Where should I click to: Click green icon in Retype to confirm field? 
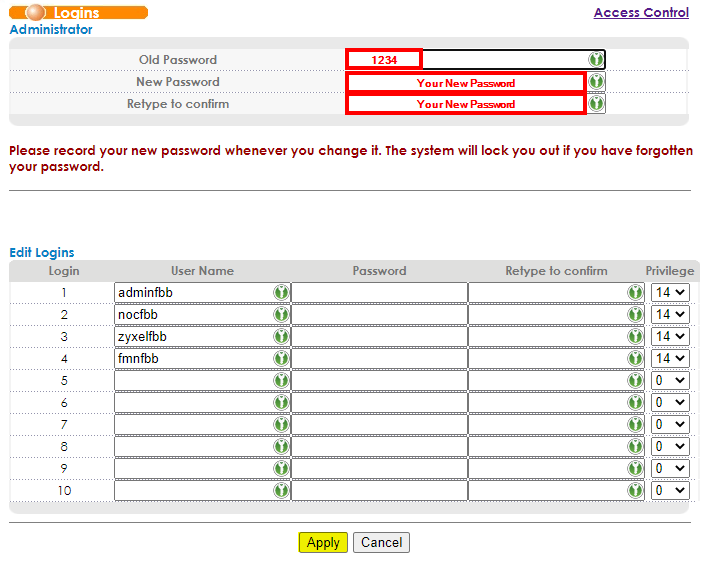tap(596, 103)
